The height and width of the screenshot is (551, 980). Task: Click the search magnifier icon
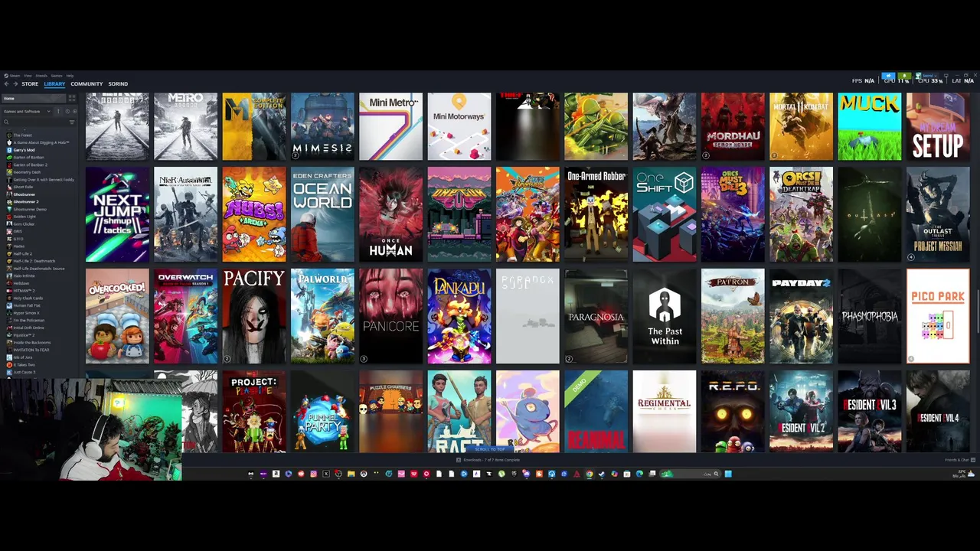(6, 122)
